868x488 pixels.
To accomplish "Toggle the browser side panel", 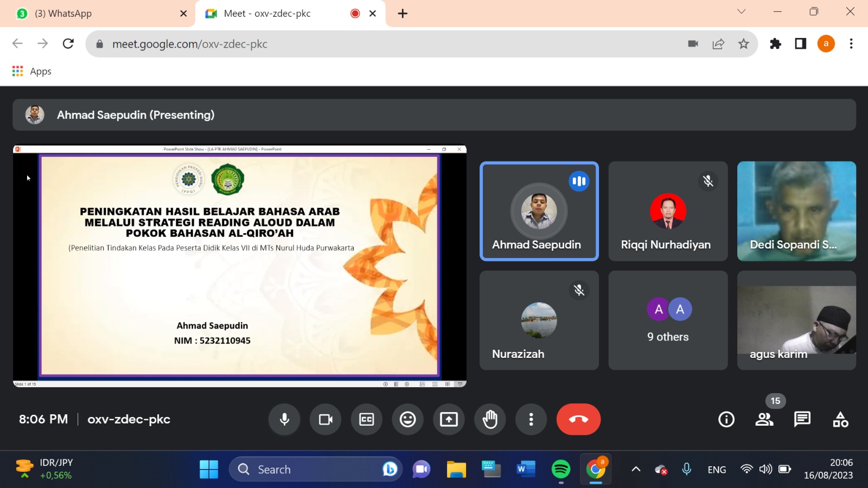I will pyautogui.click(x=801, y=44).
